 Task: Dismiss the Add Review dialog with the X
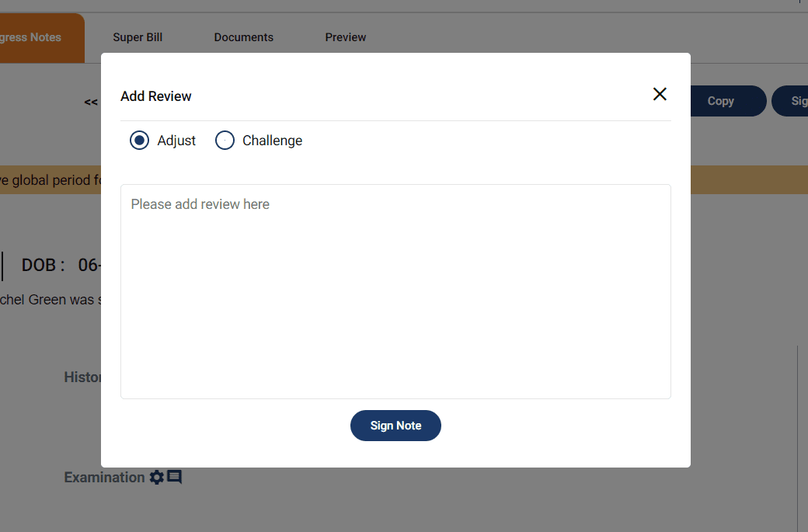coord(660,94)
